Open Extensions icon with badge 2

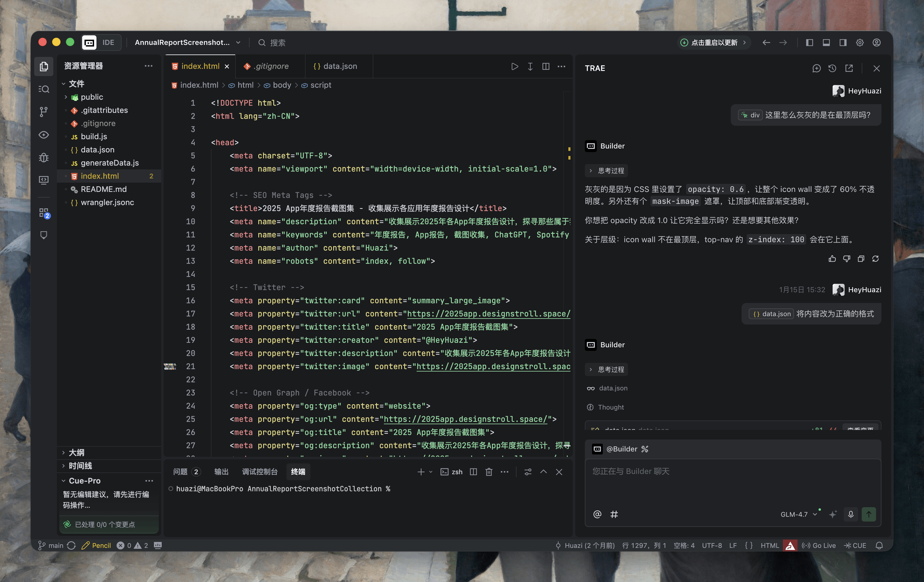(44, 212)
